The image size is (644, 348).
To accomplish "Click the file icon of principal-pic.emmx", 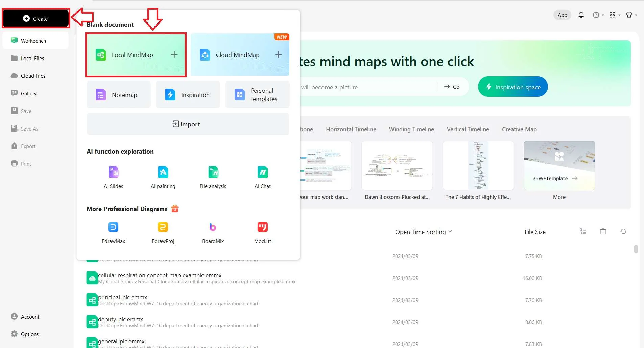I will pos(92,300).
